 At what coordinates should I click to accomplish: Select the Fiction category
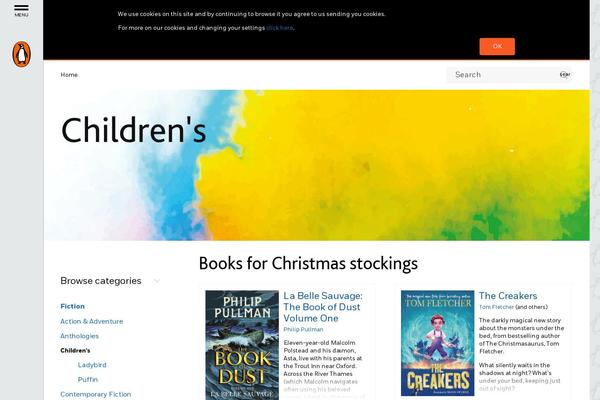tap(72, 306)
